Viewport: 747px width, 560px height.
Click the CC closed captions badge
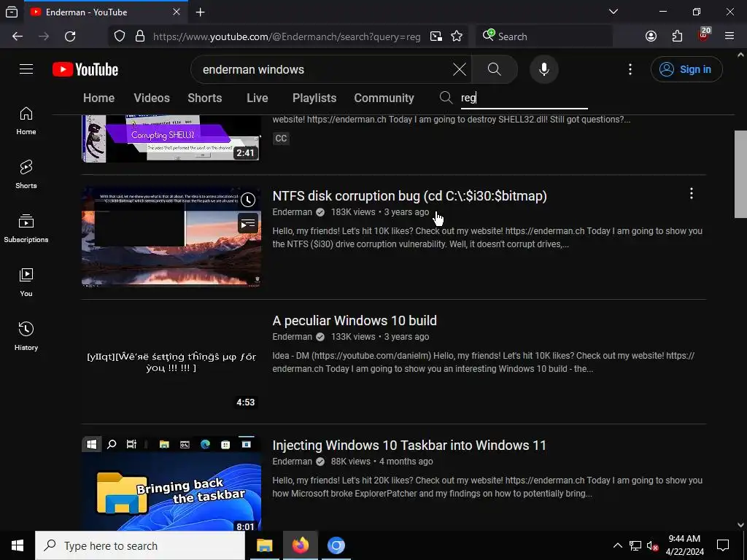281,139
